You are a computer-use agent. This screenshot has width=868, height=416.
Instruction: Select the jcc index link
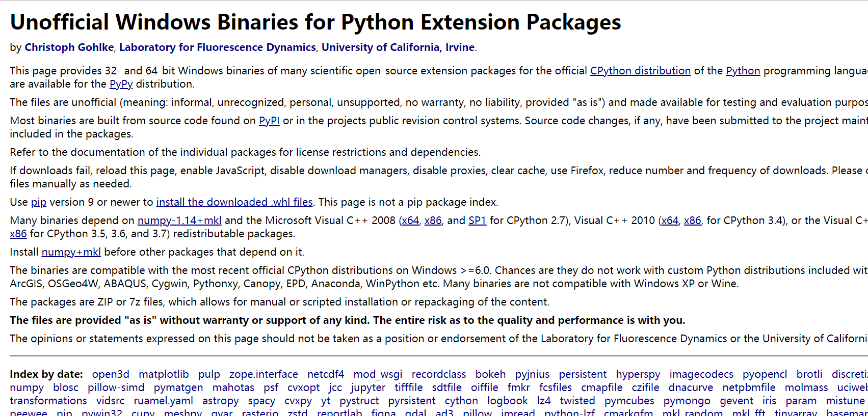[335, 387]
